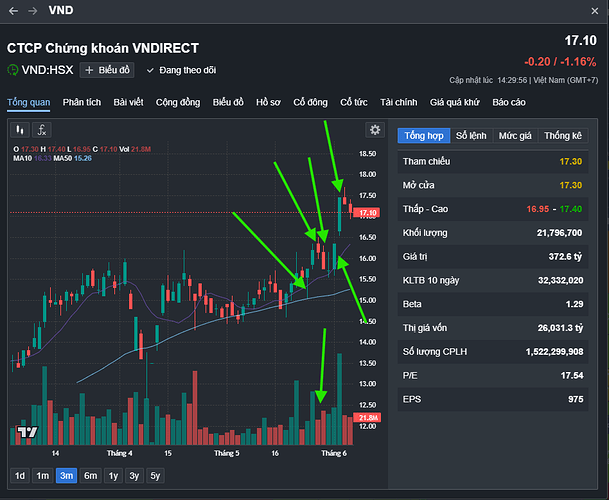Switch to the Phân tích tab
The height and width of the screenshot is (500, 609).
pos(82,102)
